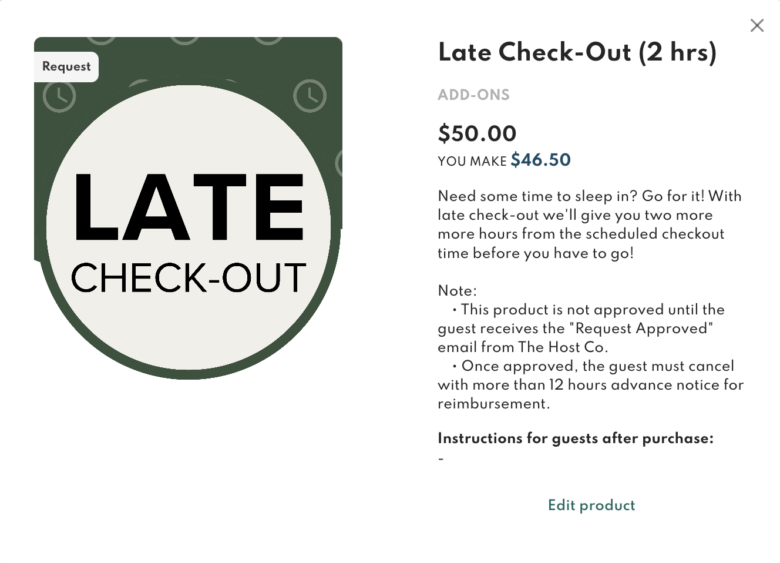Close the product details dialog
This screenshot has width=780, height=563.
[x=757, y=25]
